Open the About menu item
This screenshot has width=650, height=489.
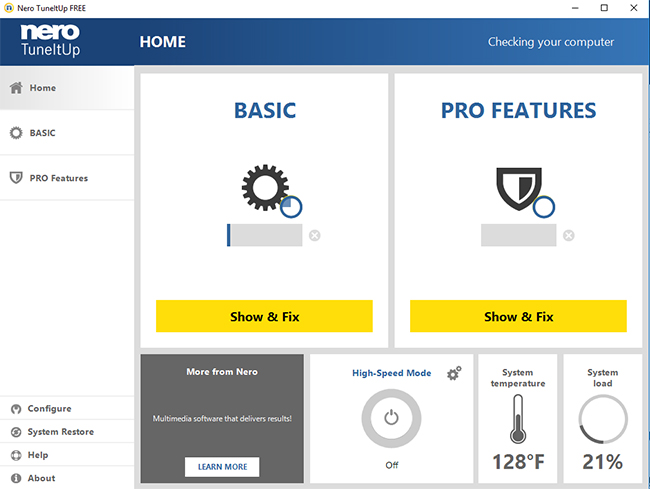pyautogui.click(x=67, y=478)
